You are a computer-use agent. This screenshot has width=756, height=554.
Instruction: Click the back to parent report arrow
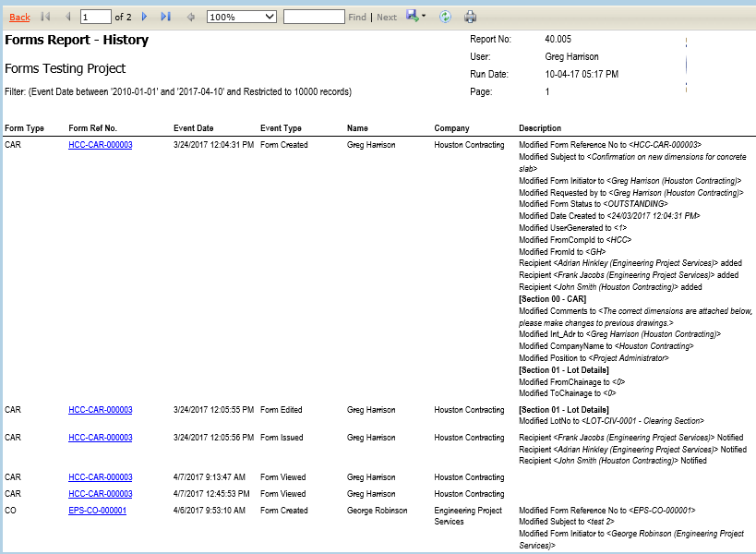(191, 17)
